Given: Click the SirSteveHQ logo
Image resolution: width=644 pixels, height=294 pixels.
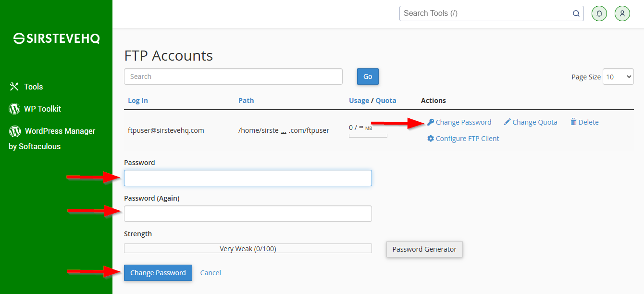Looking at the screenshot, I should pyautogui.click(x=56, y=39).
